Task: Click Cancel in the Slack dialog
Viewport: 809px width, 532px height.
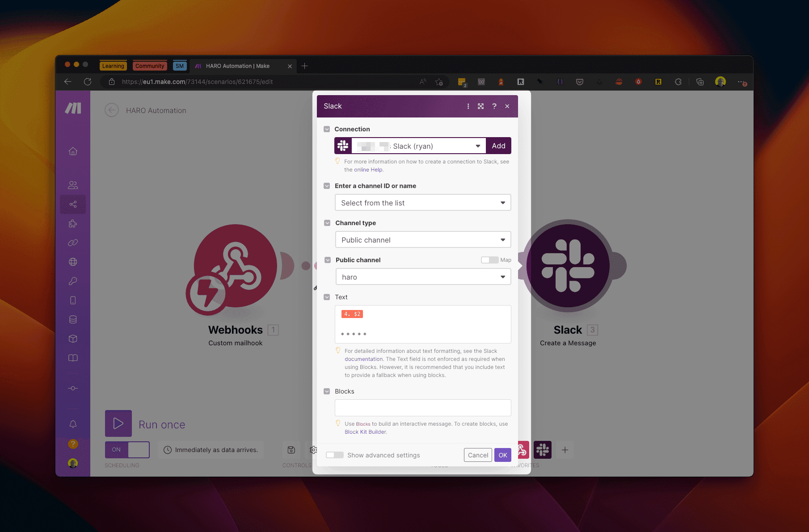Action: point(478,455)
